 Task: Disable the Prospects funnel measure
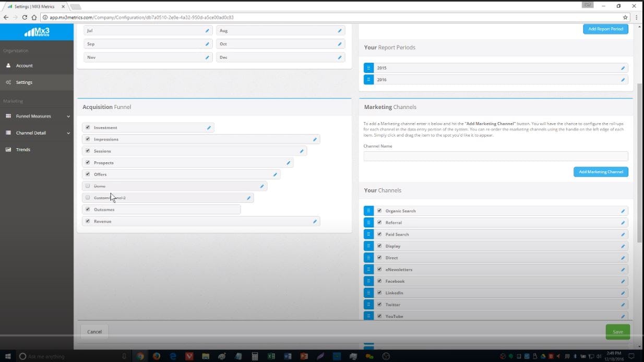coord(88,162)
